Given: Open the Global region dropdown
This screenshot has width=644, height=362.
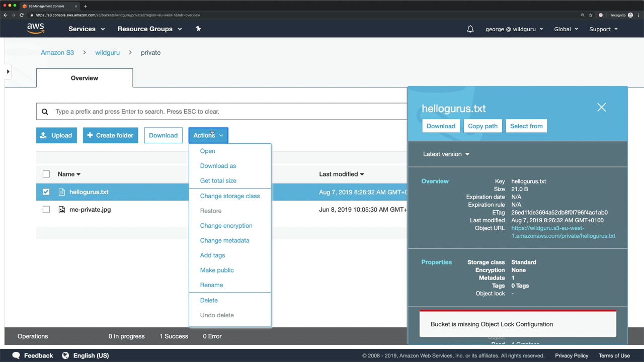Looking at the screenshot, I should click(566, 29).
